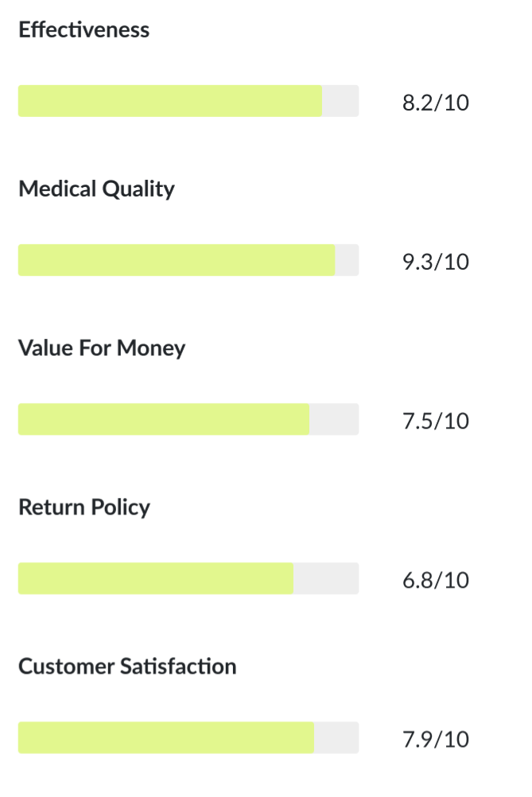Click the Customer Satisfaction heading
The image size is (532, 797).
(x=127, y=667)
